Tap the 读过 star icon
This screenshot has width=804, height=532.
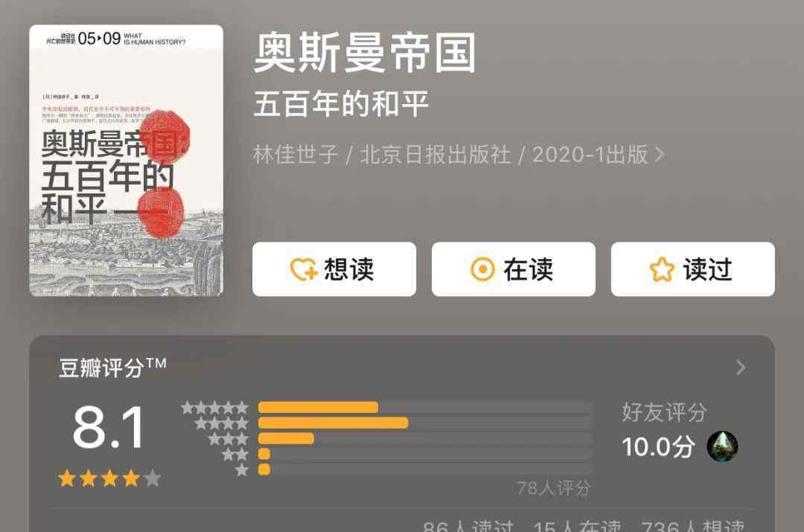point(662,269)
